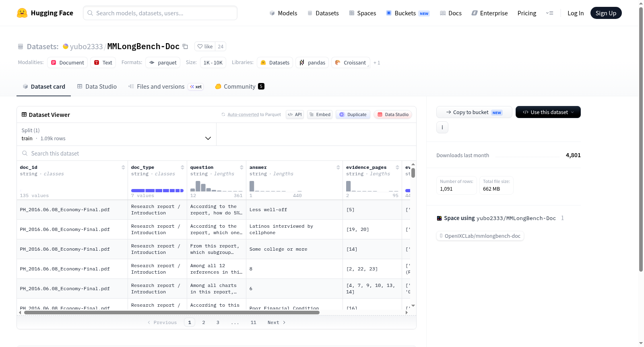Click the doc_type histogram bar
644x347 pixels.
pos(157,191)
